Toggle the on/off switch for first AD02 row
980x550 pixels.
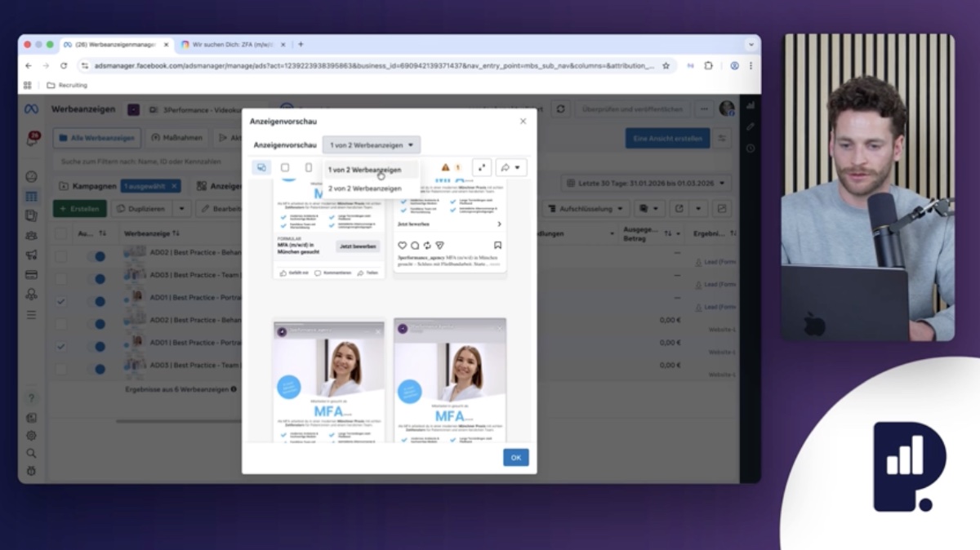(x=96, y=255)
